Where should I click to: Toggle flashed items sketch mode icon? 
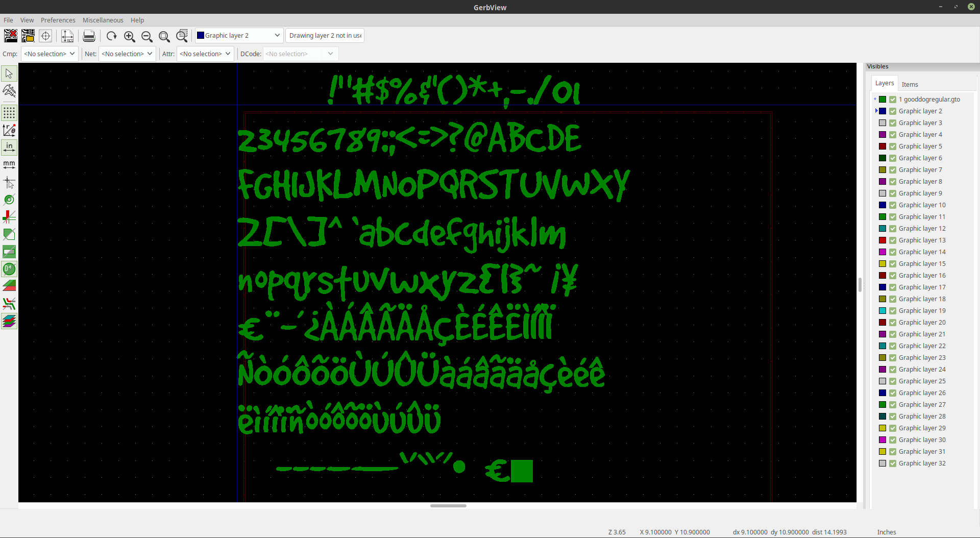click(x=9, y=200)
